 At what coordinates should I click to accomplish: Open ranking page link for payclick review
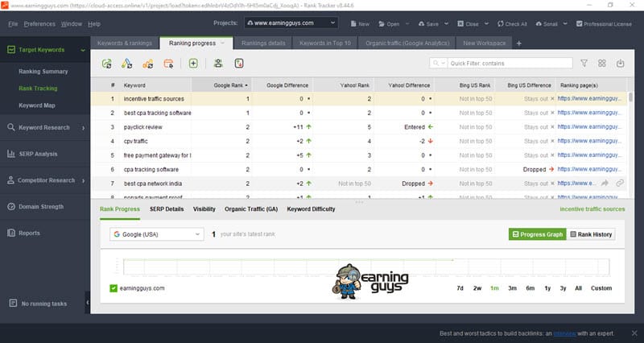coord(589,127)
